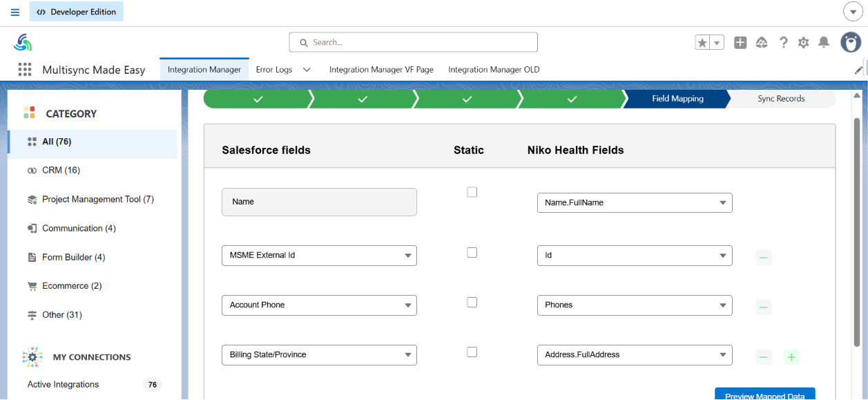Expand the Error Logs tab chevron

coord(307,70)
